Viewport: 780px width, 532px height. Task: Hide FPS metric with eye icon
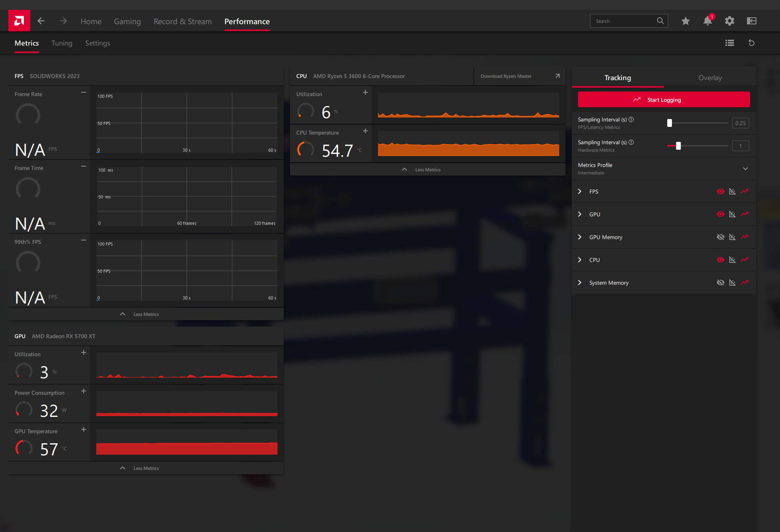pyautogui.click(x=720, y=191)
